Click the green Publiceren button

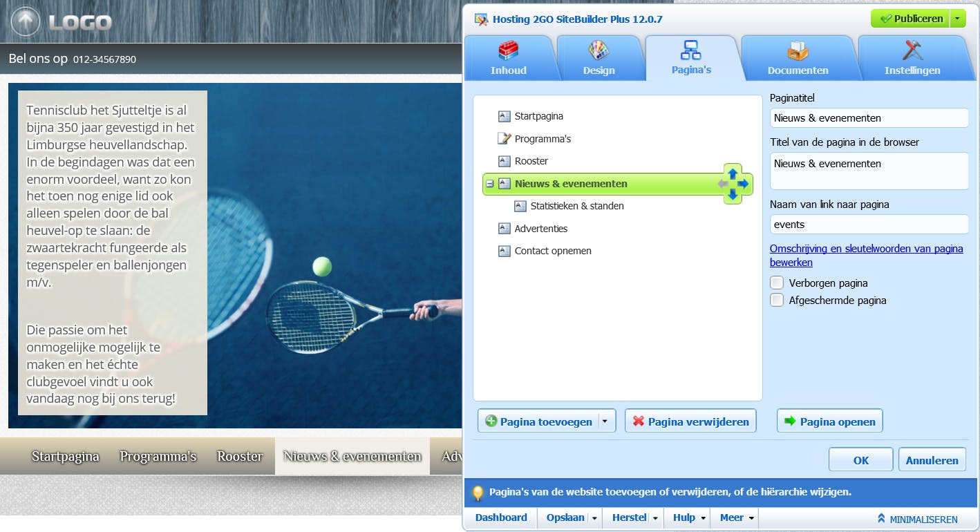click(x=911, y=19)
